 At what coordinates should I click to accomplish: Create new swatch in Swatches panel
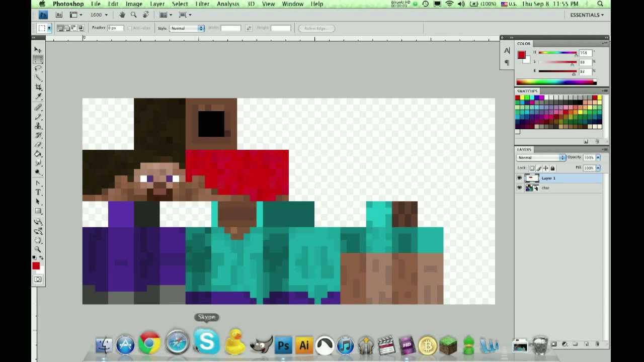(x=586, y=142)
